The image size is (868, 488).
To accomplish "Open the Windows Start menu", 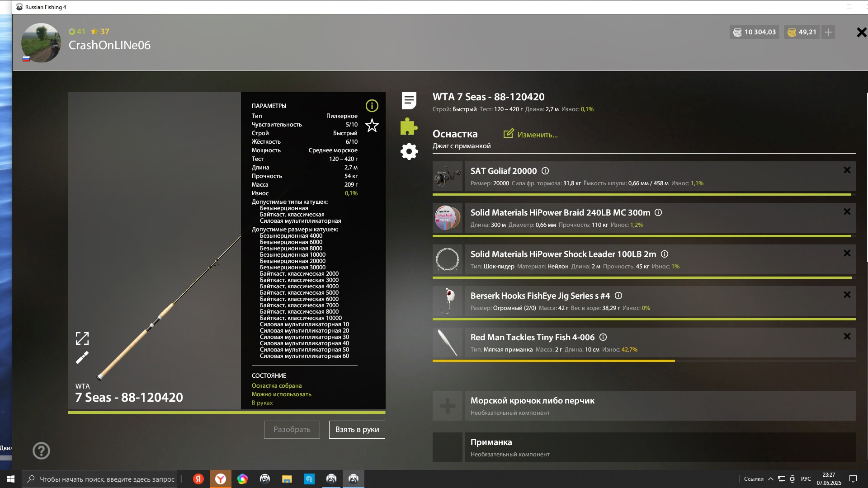I will pos(11,479).
